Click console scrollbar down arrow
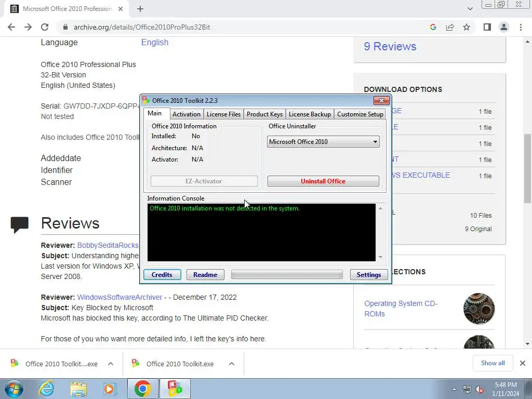 tap(380, 257)
